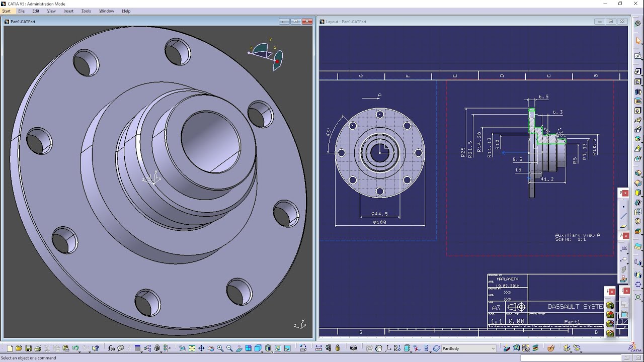The width and height of the screenshot is (644, 362).
Task: Expand the Undo history arrow
Action: point(79,351)
